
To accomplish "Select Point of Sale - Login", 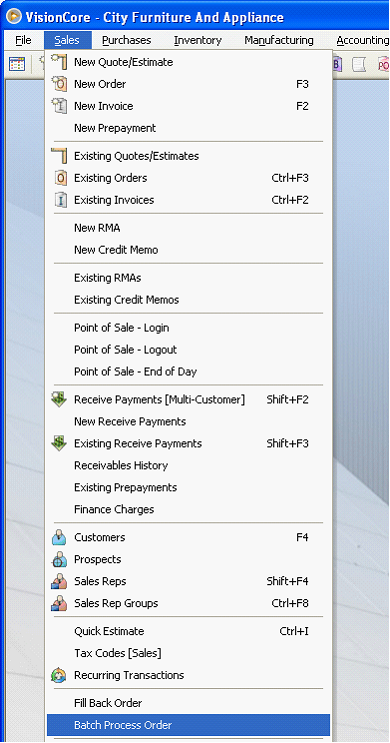I will pos(188,327).
